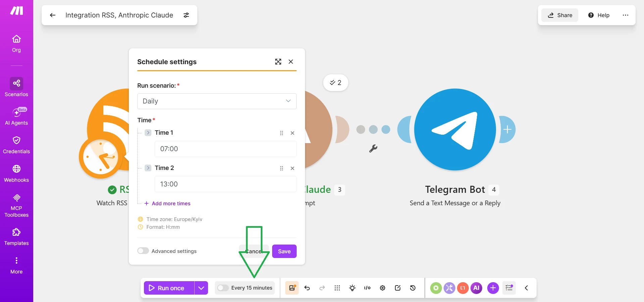Close the Schedule settings dialog
The height and width of the screenshot is (302, 644).
pyautogui.click(x=291, y=62)
